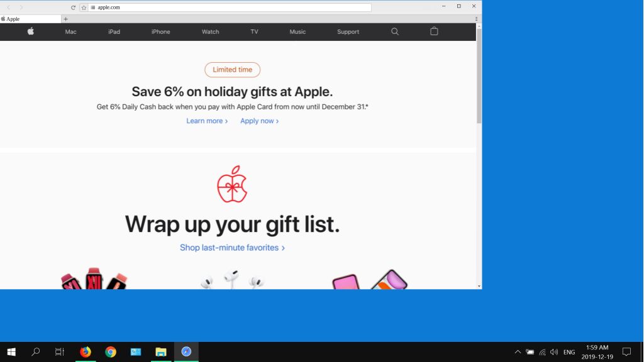Bookmark the page with the star icon
The image size is (644, 362).
tap(84, 8)
